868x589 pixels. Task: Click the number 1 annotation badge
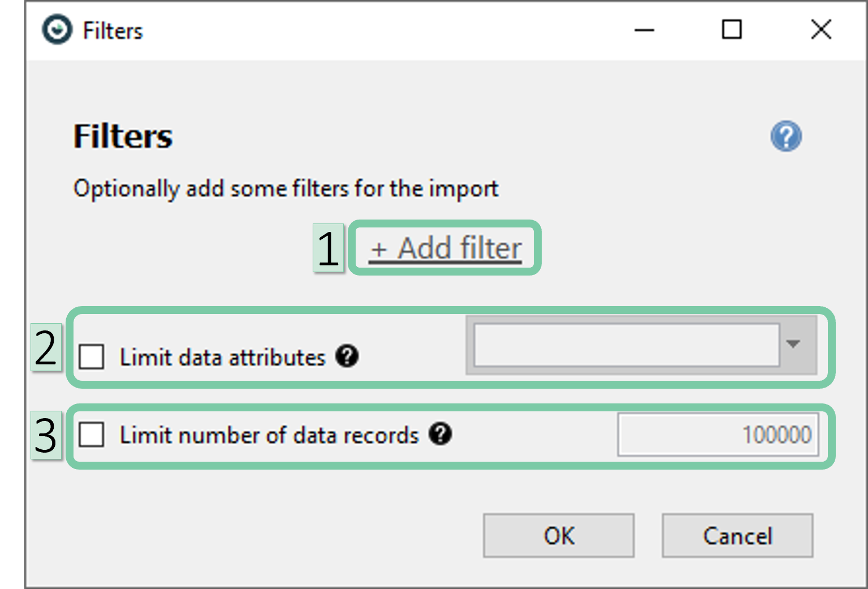tap(329, 248)
